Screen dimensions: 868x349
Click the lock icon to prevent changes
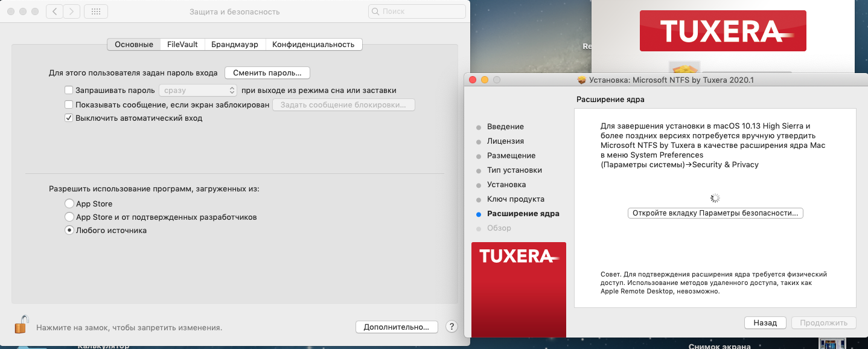point(21,325)
